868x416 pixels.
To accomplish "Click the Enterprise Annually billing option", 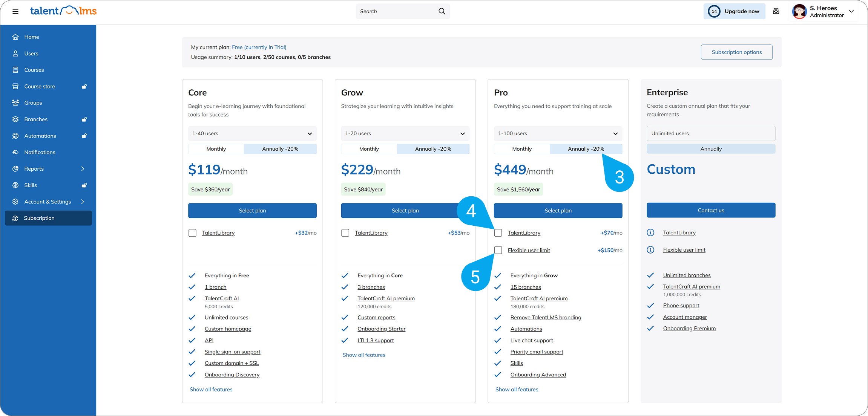I will [x=711, y=149].
